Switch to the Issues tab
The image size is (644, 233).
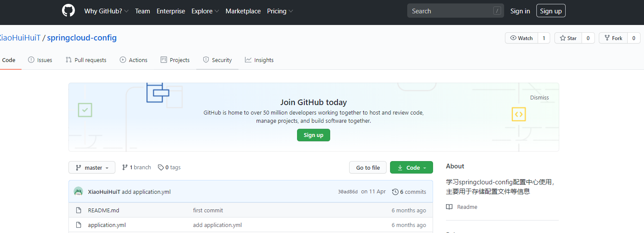[x=40, y=60]
